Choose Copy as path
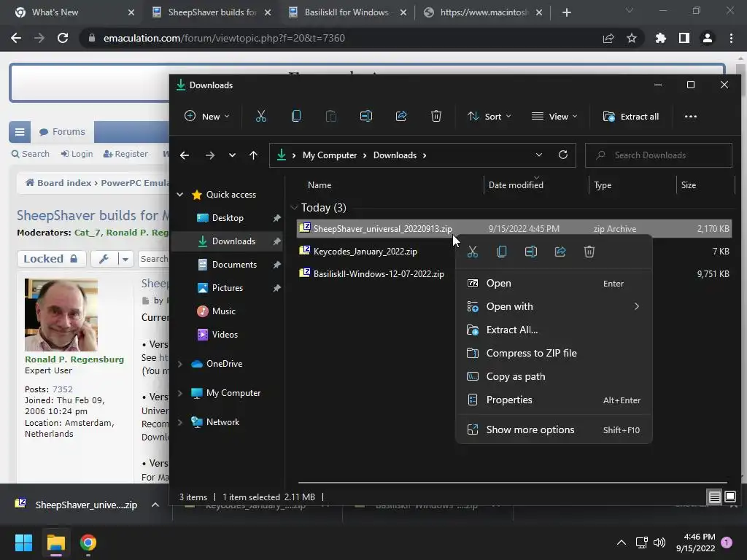 click(554, 377)
